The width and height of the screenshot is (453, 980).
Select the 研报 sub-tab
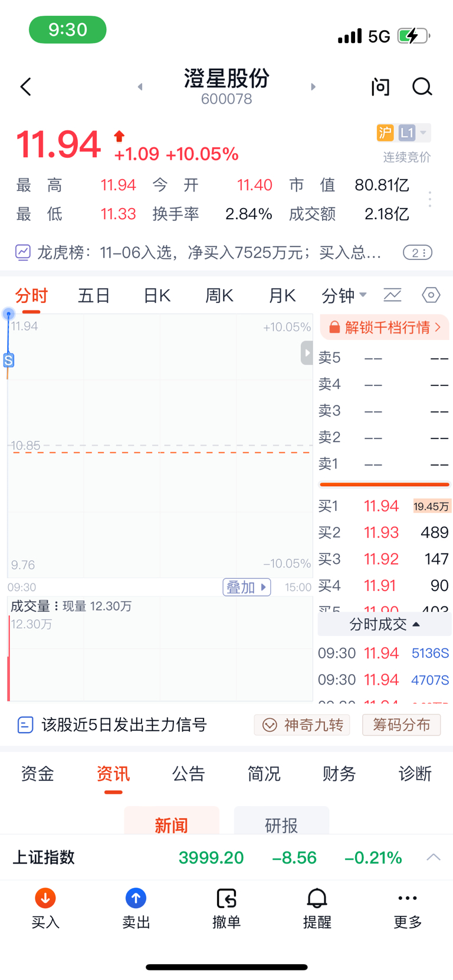coord(281,821)
